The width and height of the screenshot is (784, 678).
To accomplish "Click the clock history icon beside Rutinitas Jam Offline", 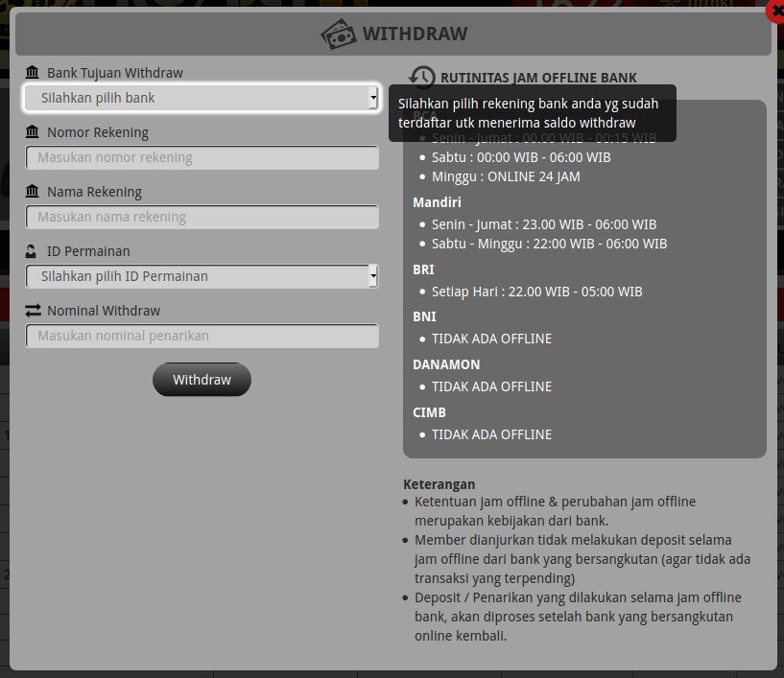I will click(422, 78).
